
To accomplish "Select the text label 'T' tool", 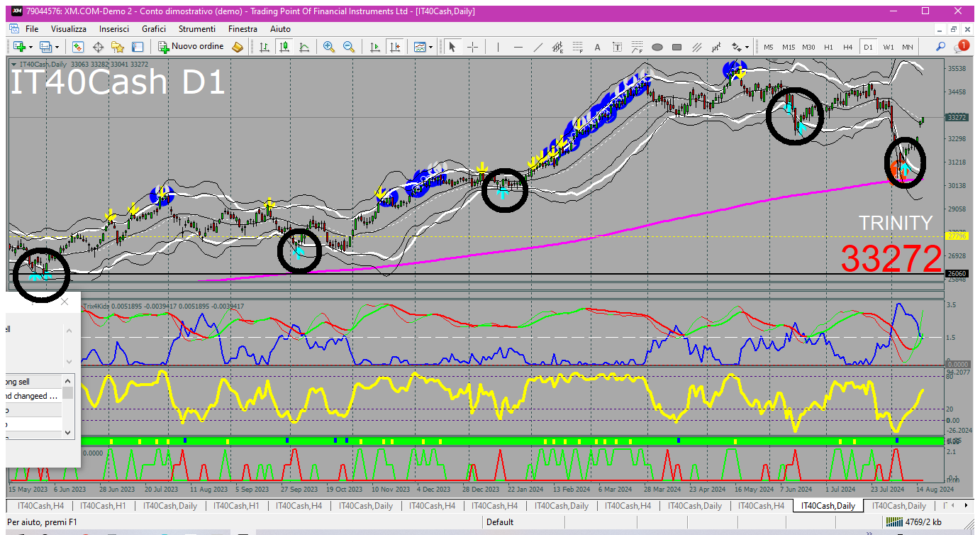I will click(x=618, y=47).
